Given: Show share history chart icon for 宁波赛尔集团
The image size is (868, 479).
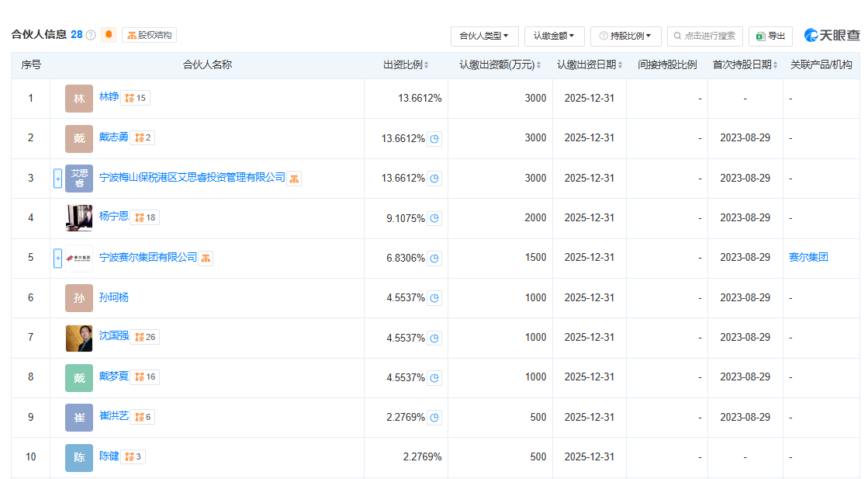Looking at the screenshot, I should tap(434, 258).
